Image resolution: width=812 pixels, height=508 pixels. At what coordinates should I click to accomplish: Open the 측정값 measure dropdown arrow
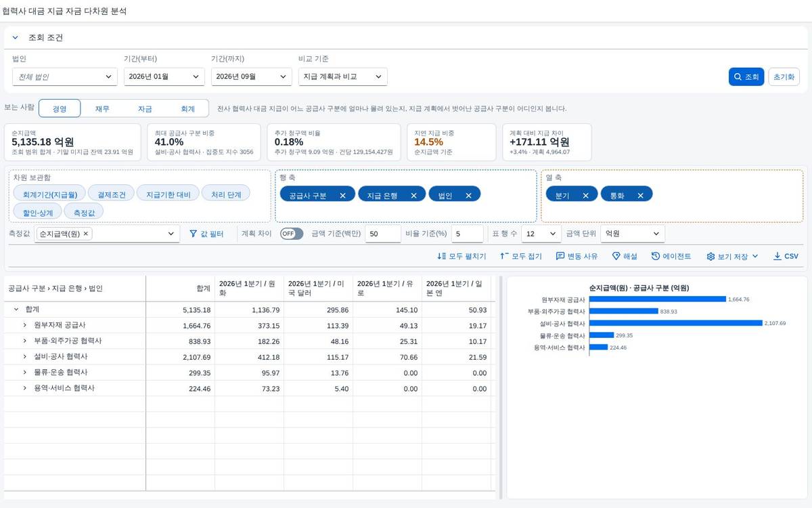click(x=171, y=234)
